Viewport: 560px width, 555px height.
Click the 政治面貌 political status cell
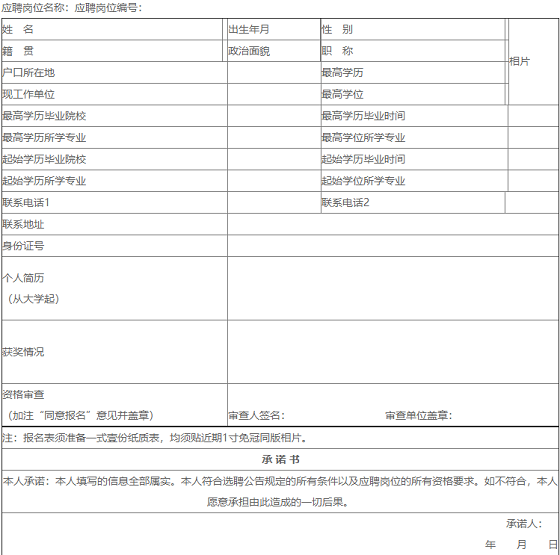click(x=274, y=51)
